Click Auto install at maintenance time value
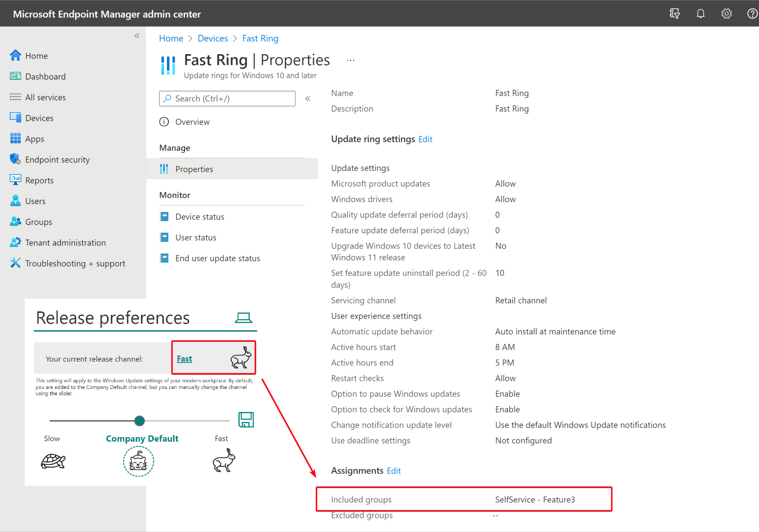Image resolution: width=759 pixels, height=532 pixels. point(555,332)
